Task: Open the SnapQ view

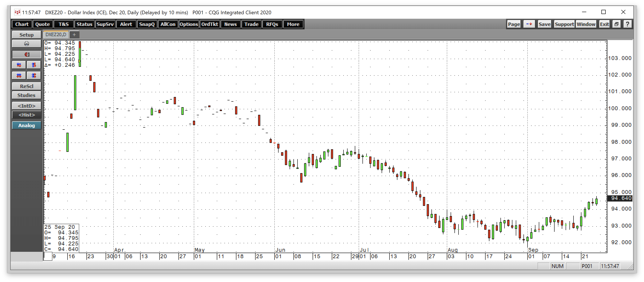Action: [x=147, y=24]
